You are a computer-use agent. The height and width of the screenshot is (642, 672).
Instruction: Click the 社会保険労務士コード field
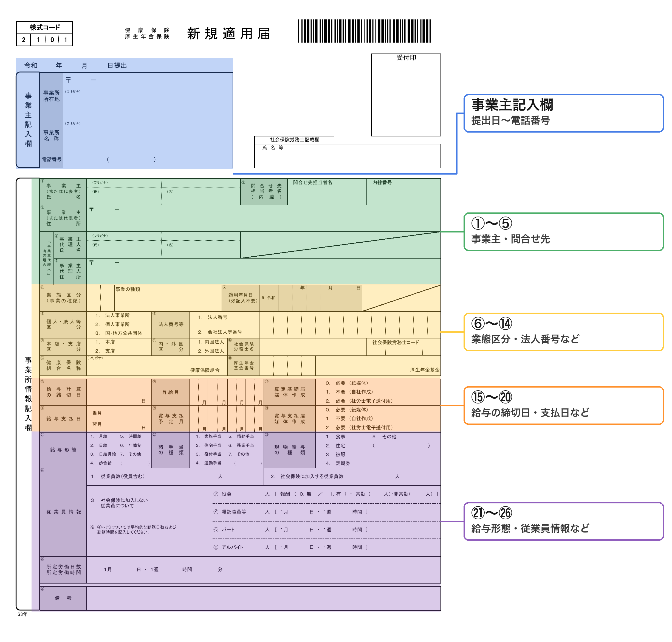(403, 347)
